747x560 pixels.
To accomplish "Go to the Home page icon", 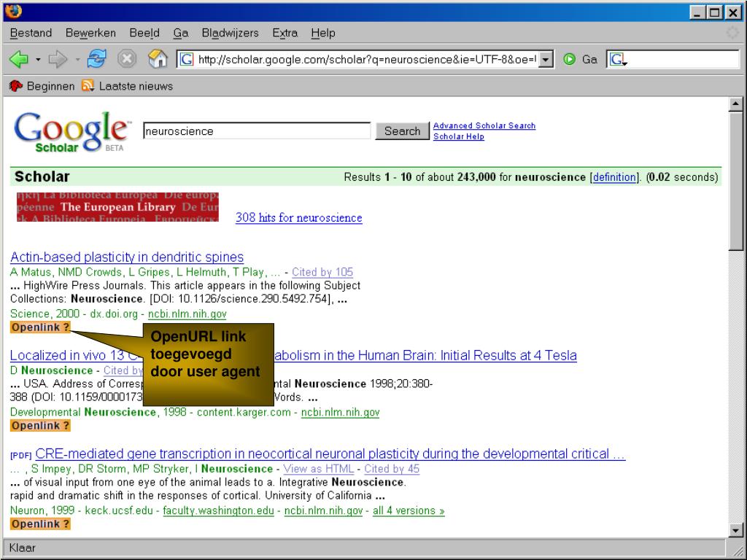I will point(158,59).
